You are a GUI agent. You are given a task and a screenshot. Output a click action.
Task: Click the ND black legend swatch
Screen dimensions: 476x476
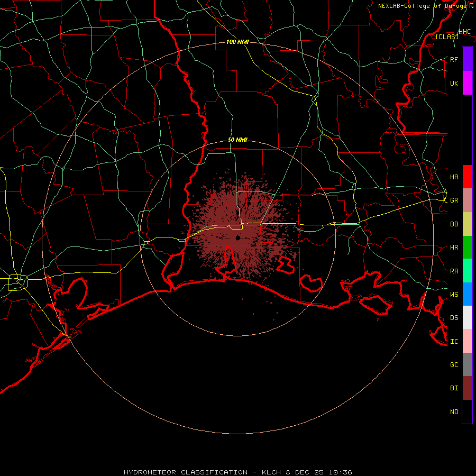tap(467, 411)
